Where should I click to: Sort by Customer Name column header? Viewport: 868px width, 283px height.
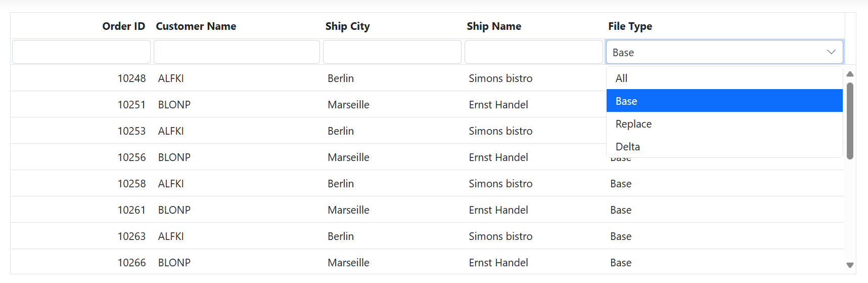tap(196, 26)
